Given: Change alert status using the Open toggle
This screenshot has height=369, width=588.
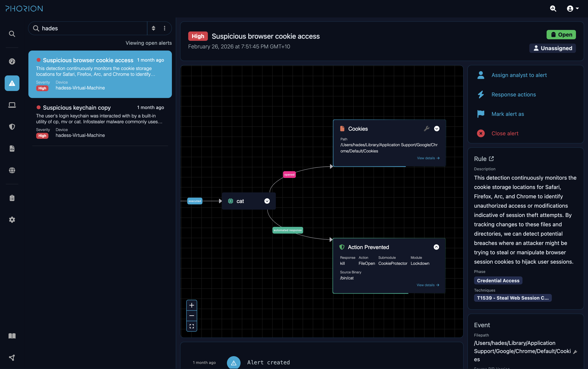Looking at the screenshot, I should [x=561, y=34].
